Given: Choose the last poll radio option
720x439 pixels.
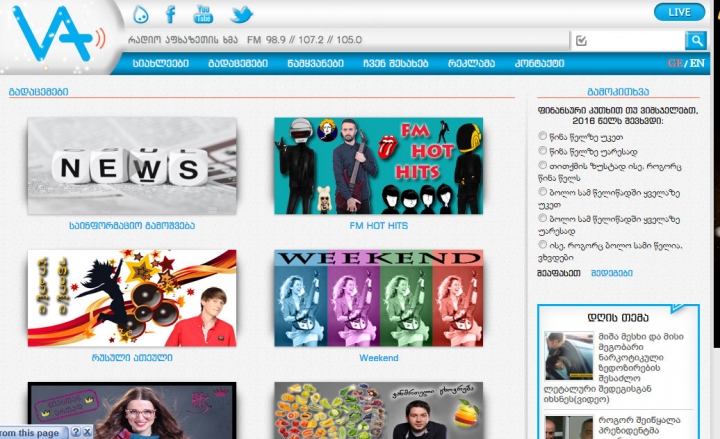Looking at the screenshot, I should click(543, 244).
